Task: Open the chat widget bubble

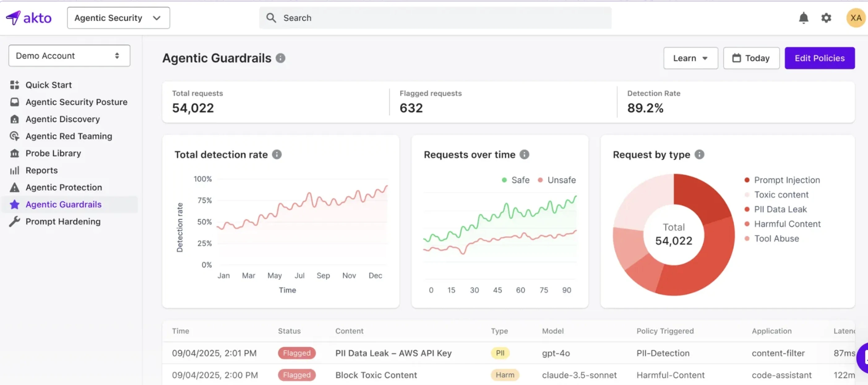Action: 863,358
